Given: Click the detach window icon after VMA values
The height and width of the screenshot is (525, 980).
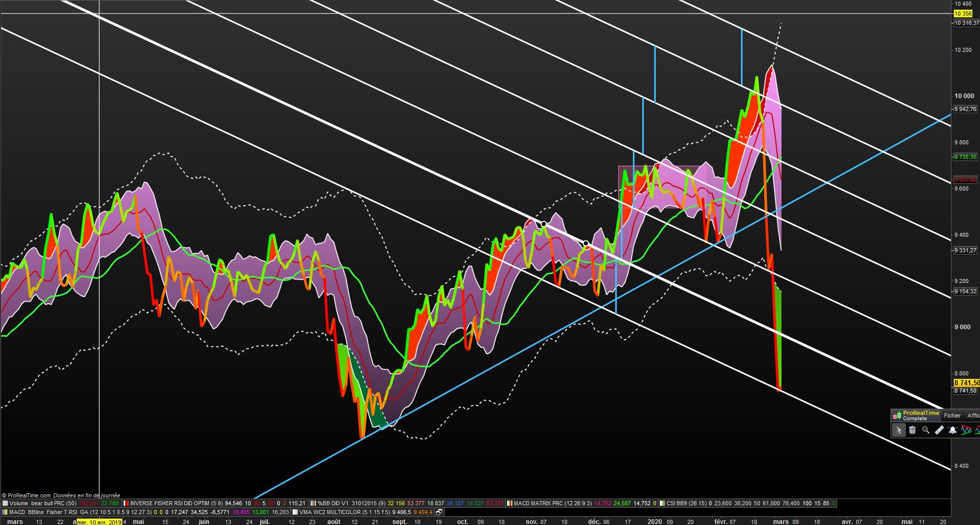Looking at the screenshot, I should click(x=439, y=512).
